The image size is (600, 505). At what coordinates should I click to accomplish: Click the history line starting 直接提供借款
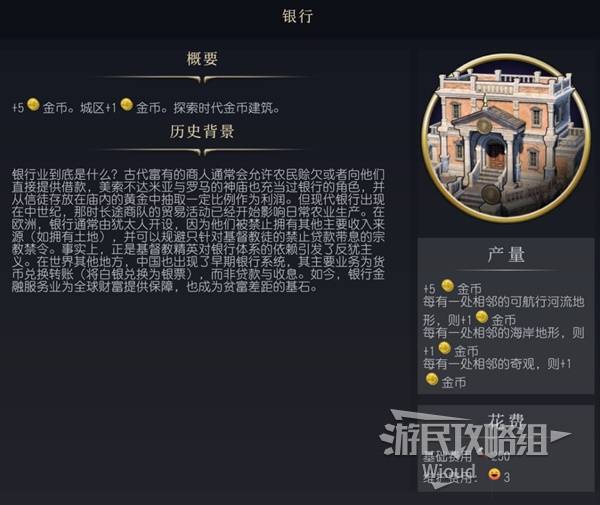click(198, 187)
